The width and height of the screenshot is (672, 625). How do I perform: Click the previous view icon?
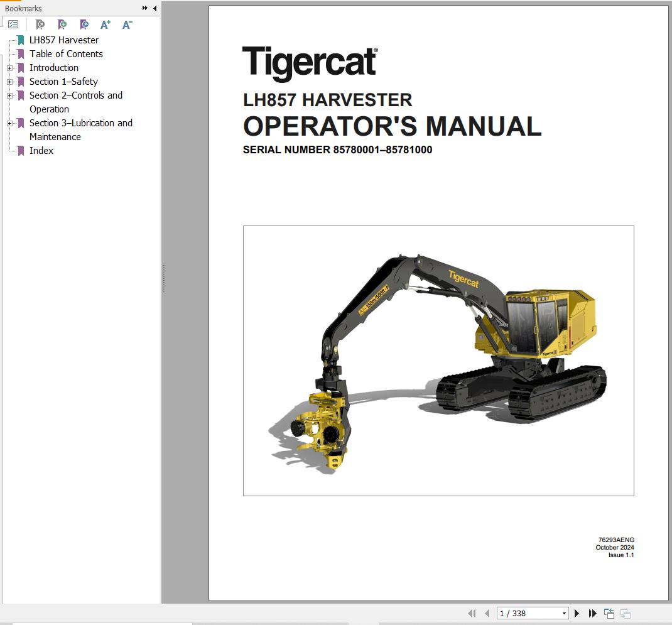609,613
